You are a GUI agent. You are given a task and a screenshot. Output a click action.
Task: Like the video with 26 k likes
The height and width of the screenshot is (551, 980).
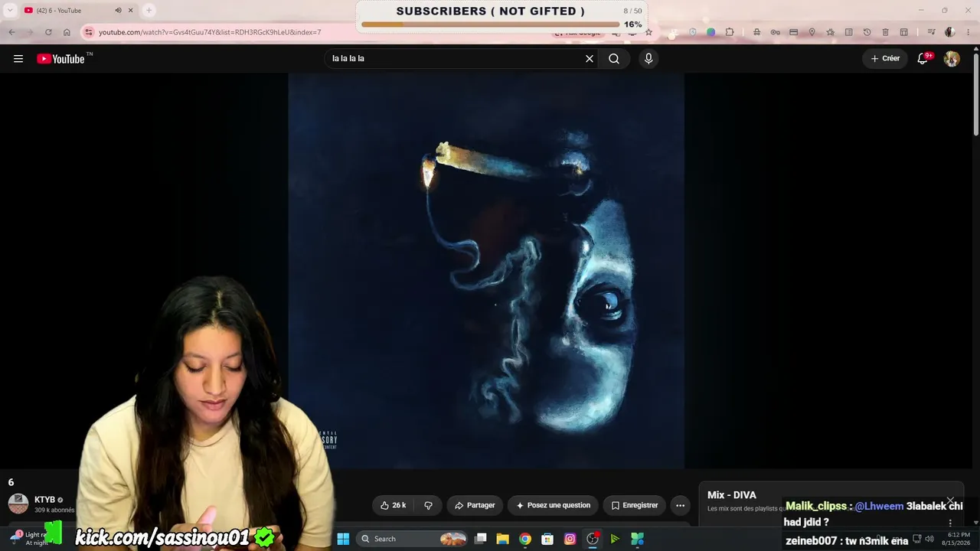coord(393,505)
